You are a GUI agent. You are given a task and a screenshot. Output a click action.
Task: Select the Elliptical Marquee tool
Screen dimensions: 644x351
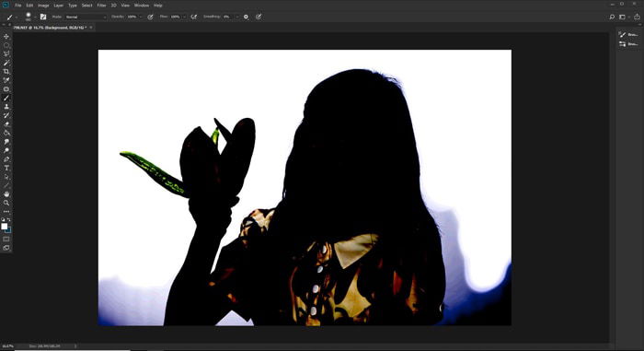[6, 45]
